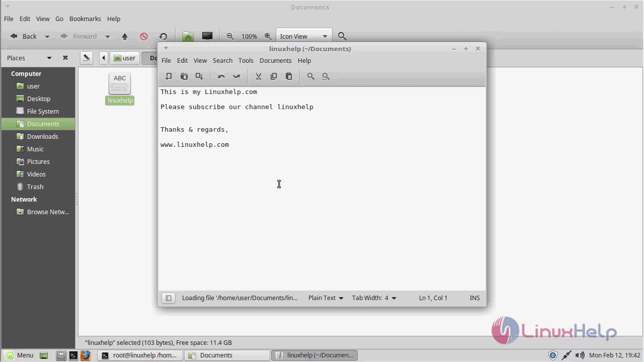Open Firefox from the panel launcher
This screenshot has height=362, width=644.
pos(86,355)
